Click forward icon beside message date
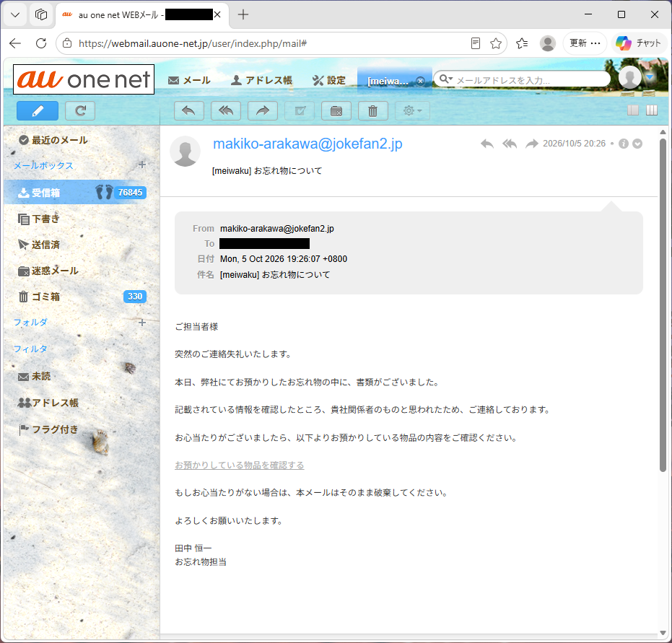Viewport: 672px width, 643px height. click(532, 144)
